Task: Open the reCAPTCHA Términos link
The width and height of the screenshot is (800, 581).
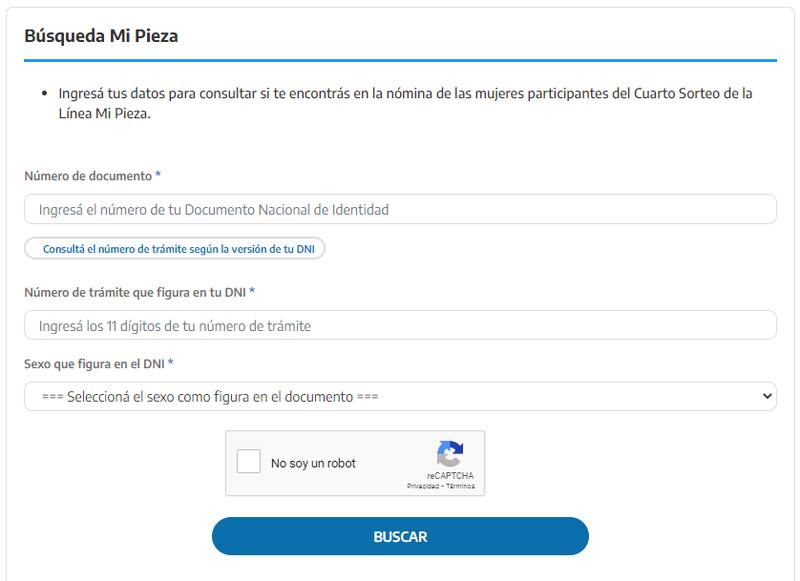Action: click(460, 486)
